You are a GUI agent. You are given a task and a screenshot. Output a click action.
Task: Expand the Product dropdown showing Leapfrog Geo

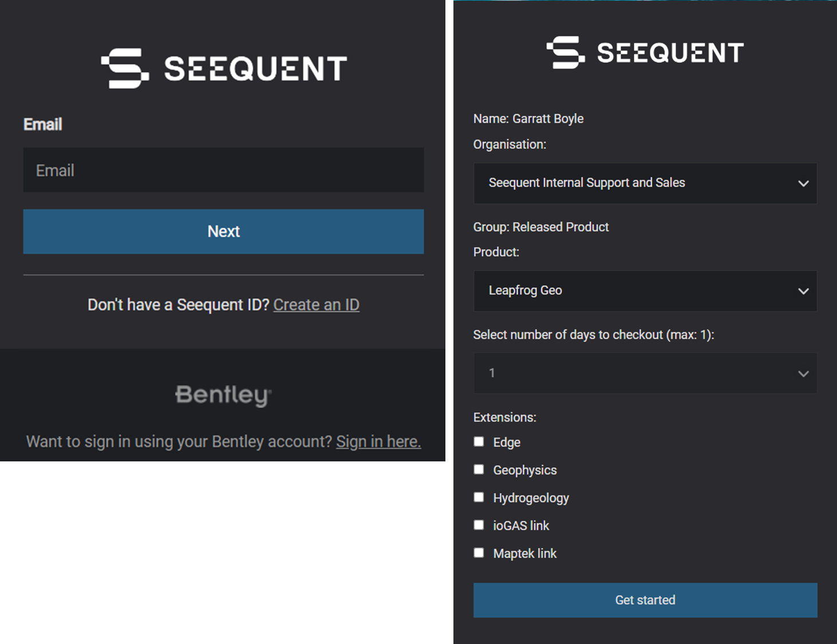click(645, 291)
